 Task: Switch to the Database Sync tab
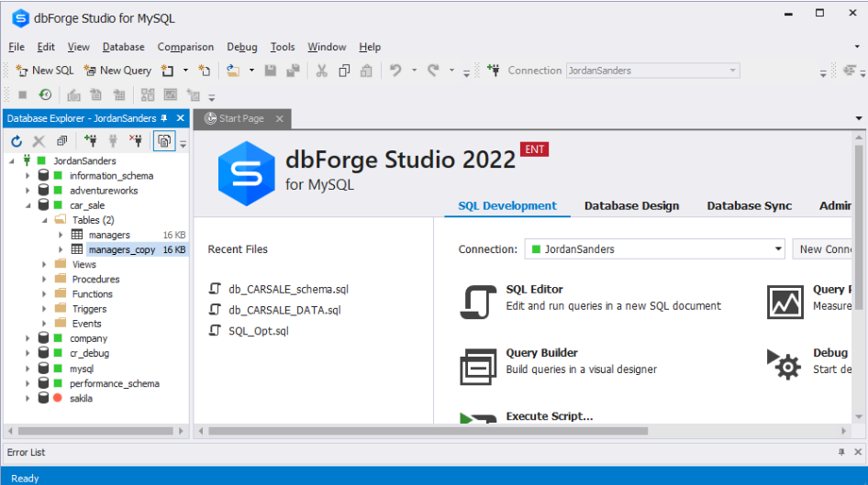[x=749, y=205]
